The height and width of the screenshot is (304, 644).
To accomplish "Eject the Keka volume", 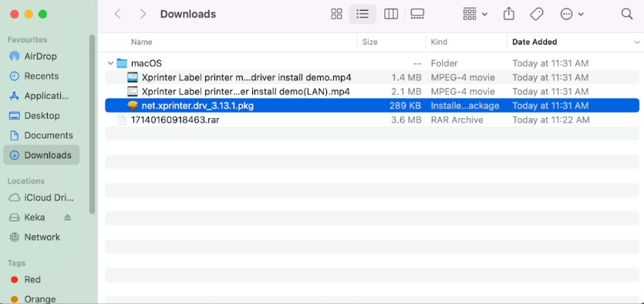I will pos(68,218).
